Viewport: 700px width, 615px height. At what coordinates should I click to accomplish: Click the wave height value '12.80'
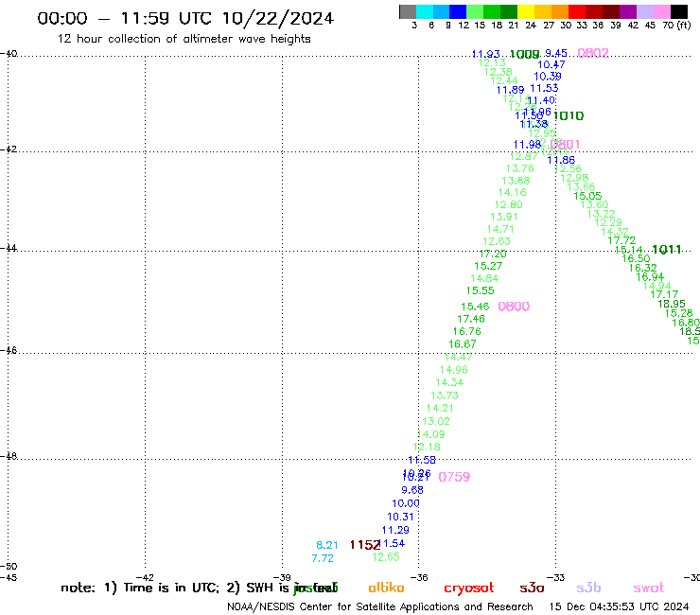(x=509, y=204)
